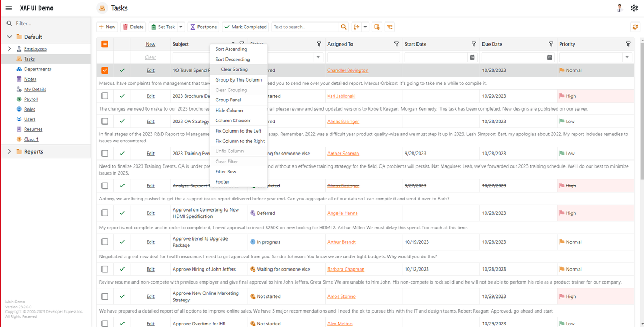This screenshot has height=327, width=644.
Task: Check the Approval on Converting to New HDMI checkbox
Action: click(x=105, y=213)
